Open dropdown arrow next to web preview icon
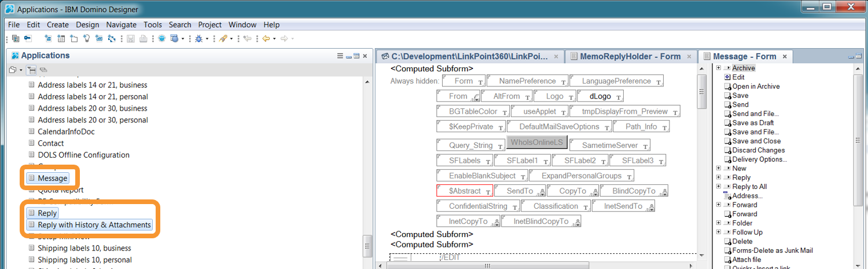The image size is (868, 269). point(183,39)
